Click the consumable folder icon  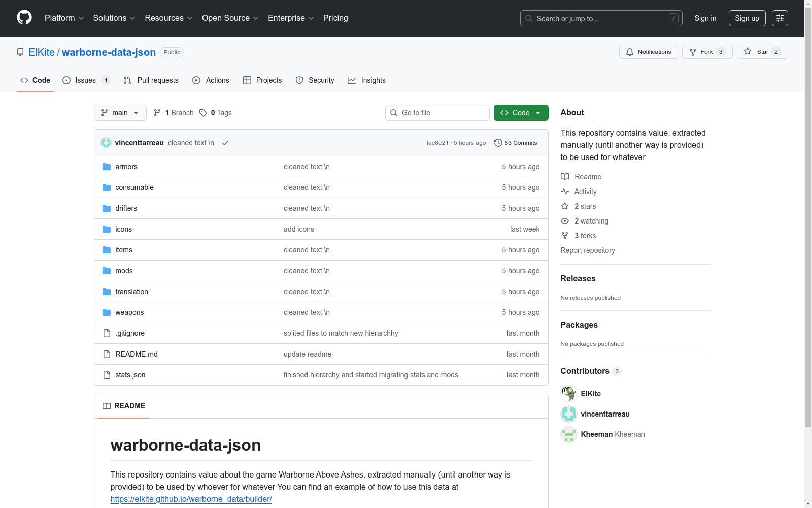pyautogui.click(x=107, y=187)
